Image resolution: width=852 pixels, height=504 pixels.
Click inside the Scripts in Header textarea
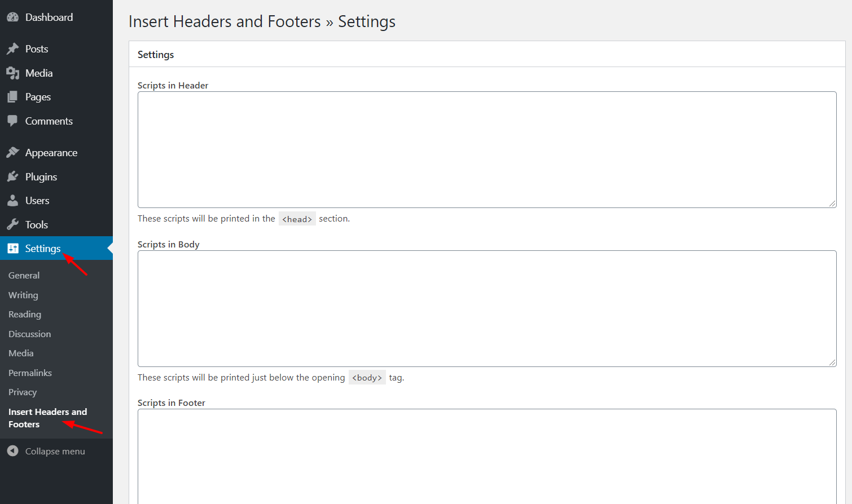tap(487, 150)
